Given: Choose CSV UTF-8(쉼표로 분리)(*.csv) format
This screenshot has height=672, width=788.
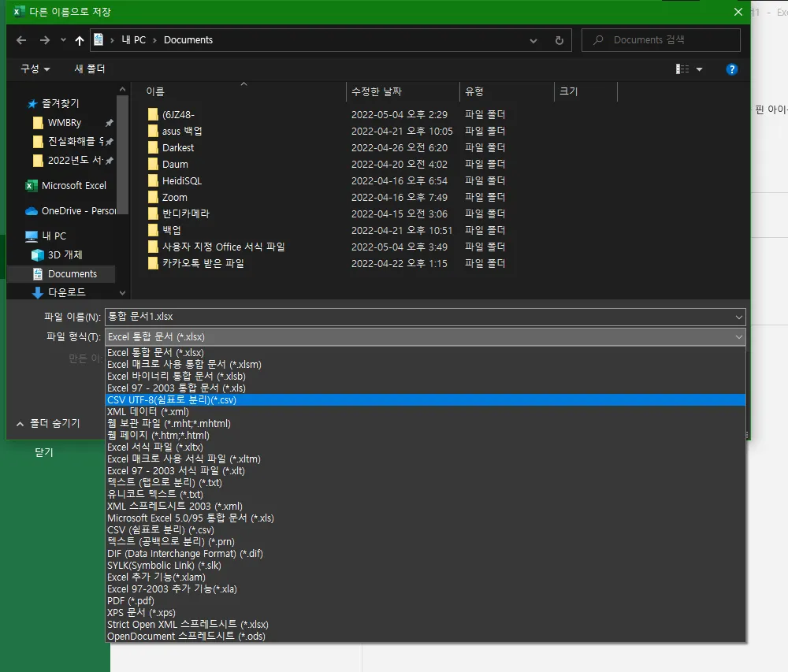Looking at the screenshot, I should (426, 399).
